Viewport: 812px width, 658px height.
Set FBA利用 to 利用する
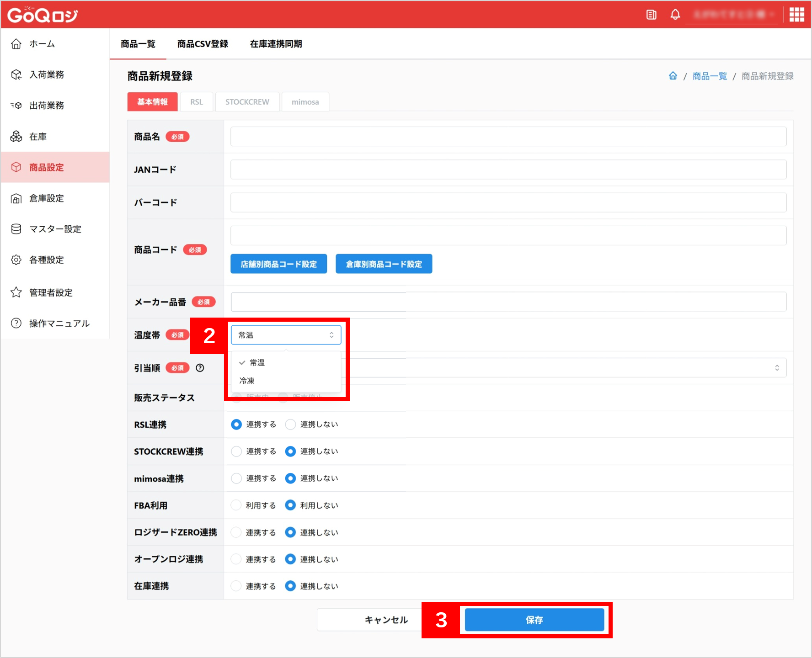coord(236,505)
